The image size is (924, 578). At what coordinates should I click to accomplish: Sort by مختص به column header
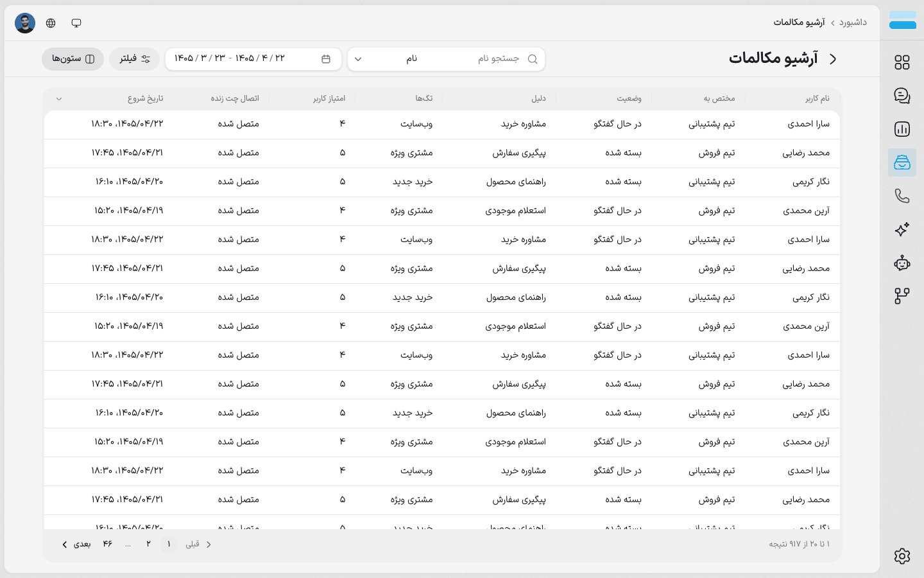pos(719,98)
